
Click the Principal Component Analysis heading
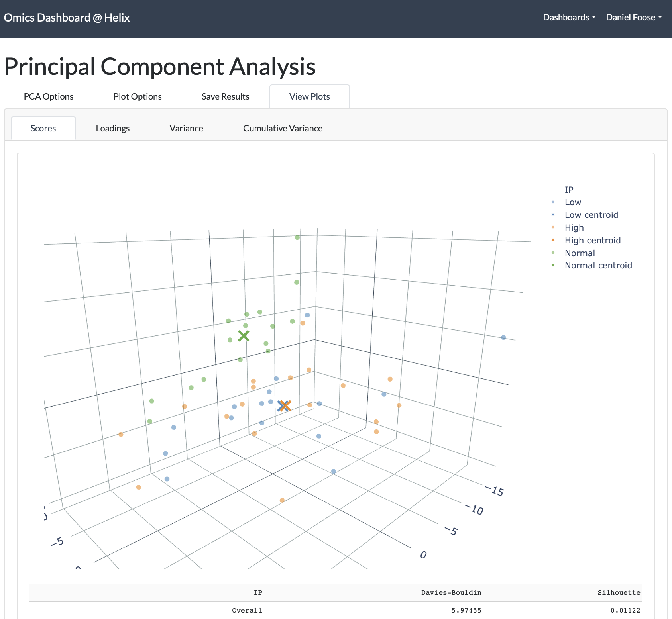point(160,66)
